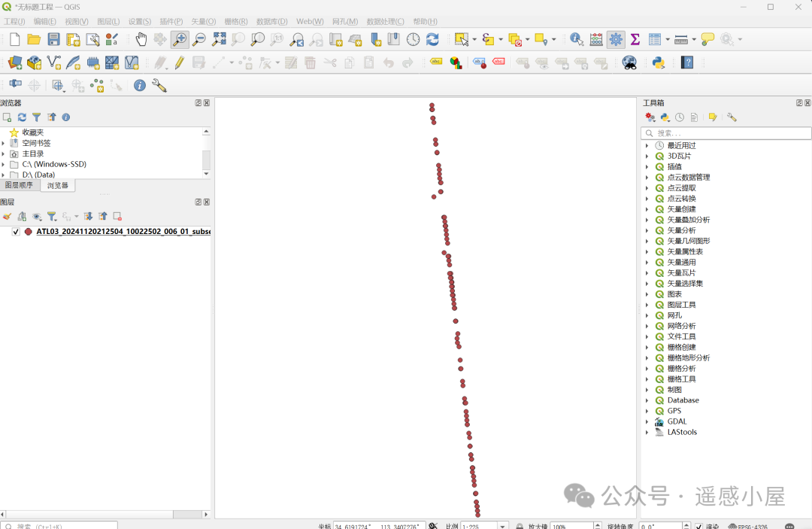
Task: Click the ATL03 layer red point symbol
Action: point(29,232)
